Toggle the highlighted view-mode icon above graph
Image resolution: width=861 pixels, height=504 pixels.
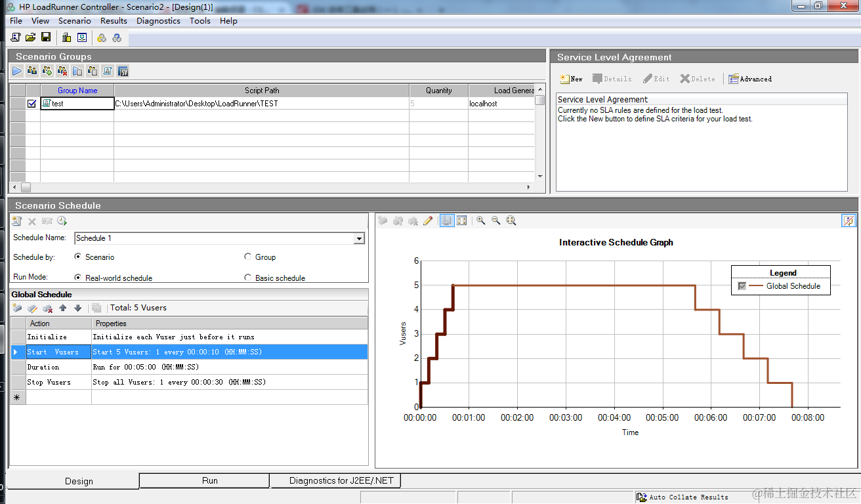(x=446, y=221)
